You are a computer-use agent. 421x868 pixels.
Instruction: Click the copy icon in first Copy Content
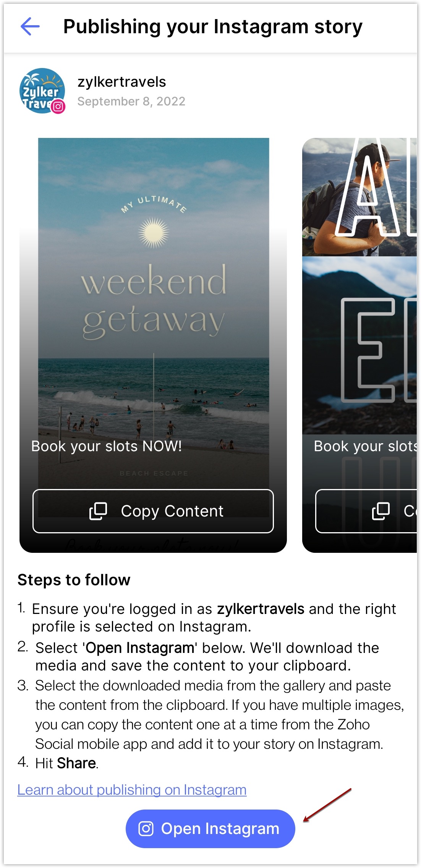point(98,511)
